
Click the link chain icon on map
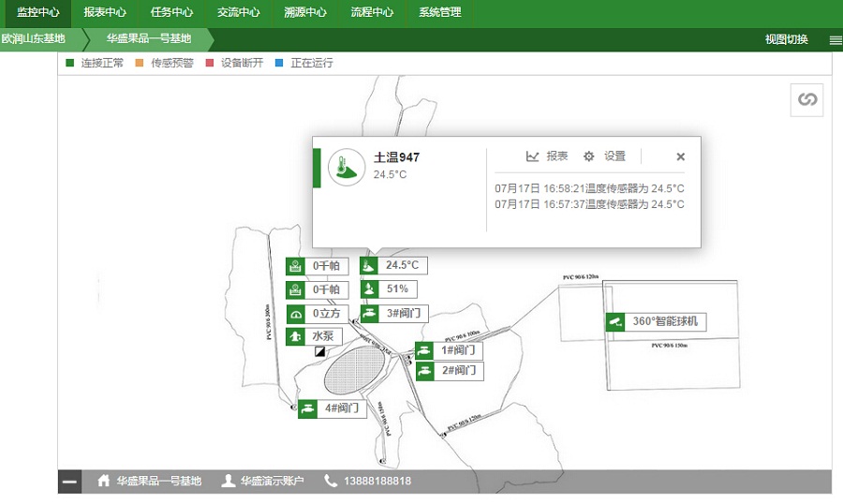tap(806, 99)
